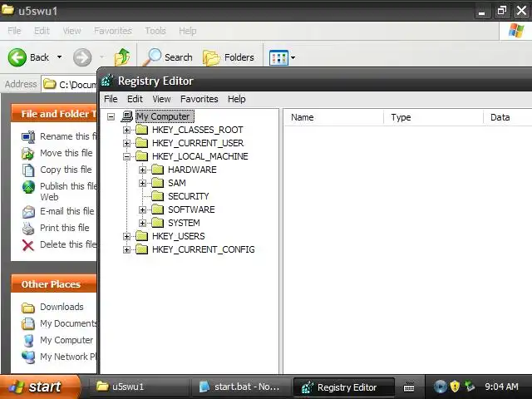Click the File and Folder Tasks header
The image size is (532, 399).
pos(54,114)
